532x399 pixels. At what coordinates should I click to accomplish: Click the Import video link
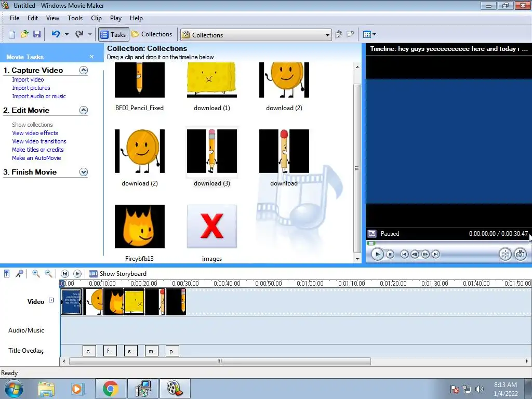pos(28,79)
